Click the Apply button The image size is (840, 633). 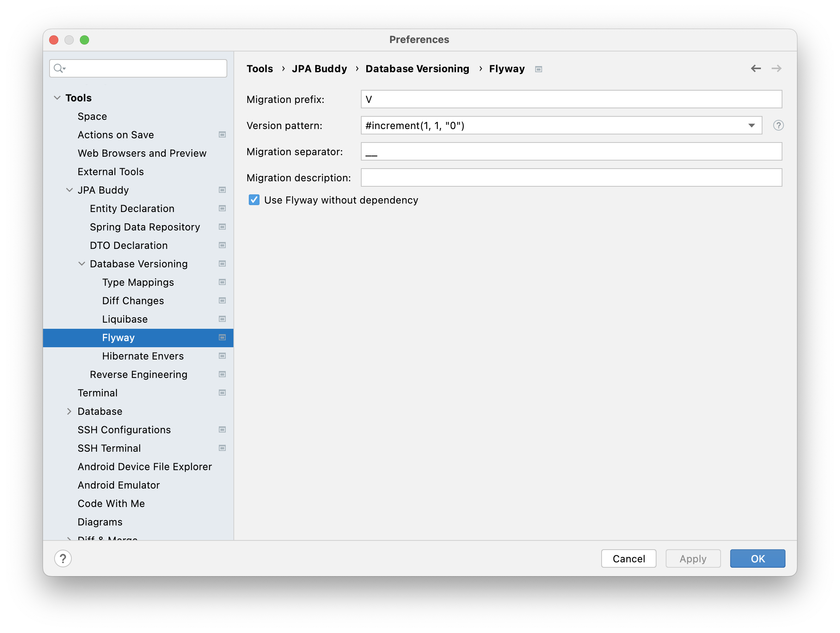click(693, 558)
